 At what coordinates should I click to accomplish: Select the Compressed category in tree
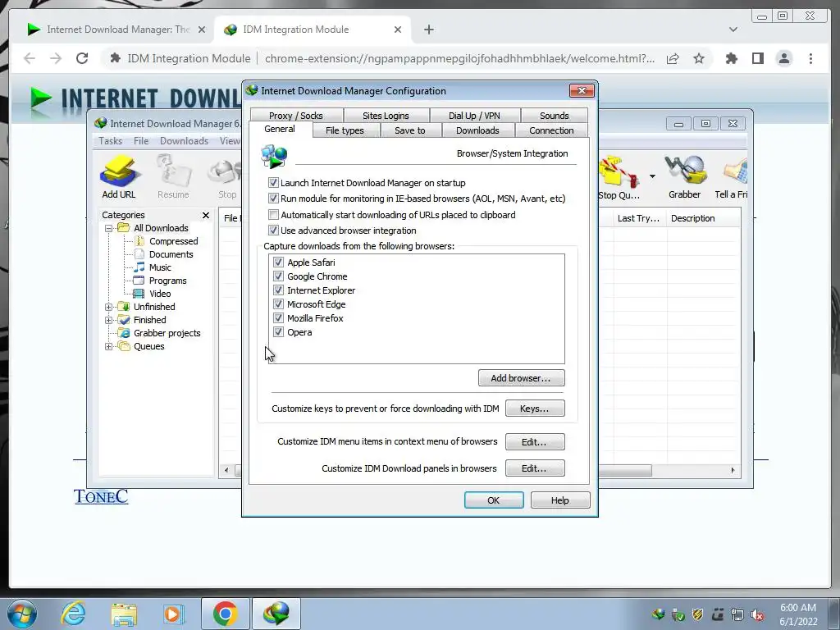[x=174, y=241]
